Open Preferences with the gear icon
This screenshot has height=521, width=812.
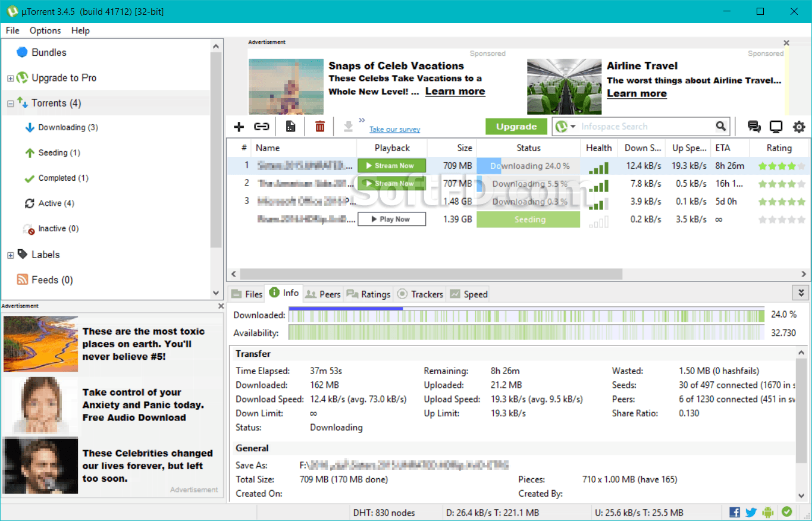point(799,126)
